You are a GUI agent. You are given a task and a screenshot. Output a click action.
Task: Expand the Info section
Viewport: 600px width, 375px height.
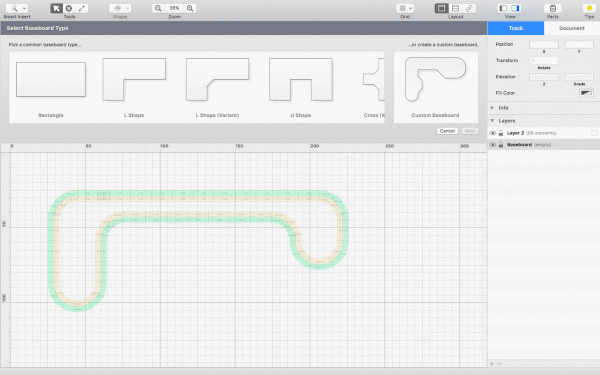pyautogui.click(x=492, y=108)
